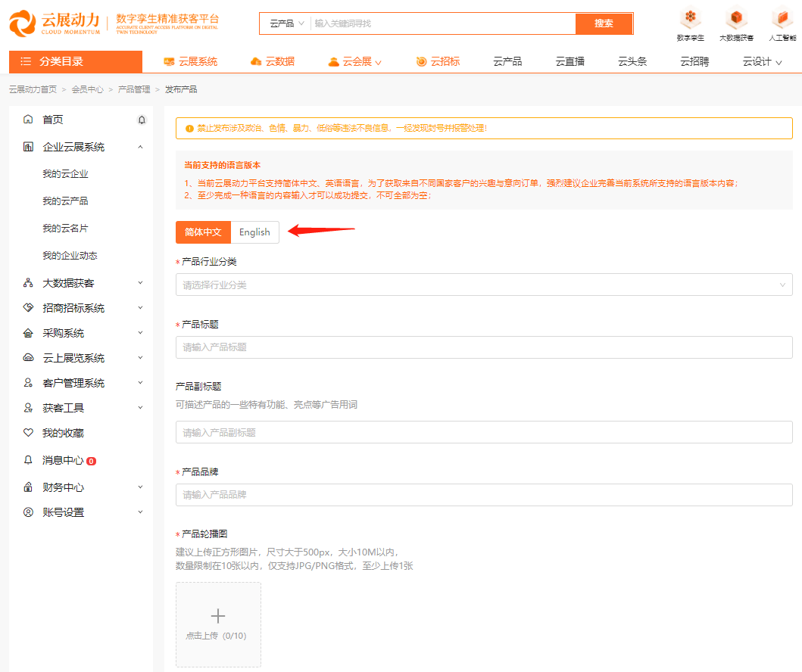Switch to the English language tab
The width and height of the screenshot is (802, 672).
point(255,232)
